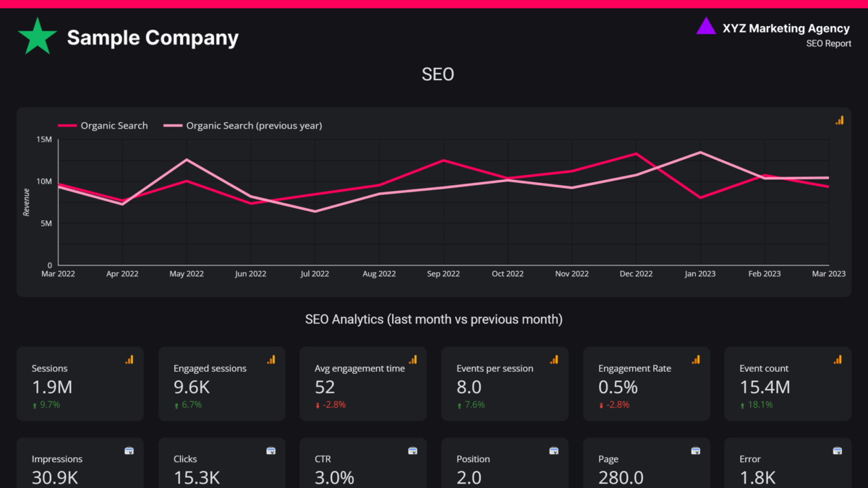Click the Search Console icon on the Impressions card

coord(129,450)
